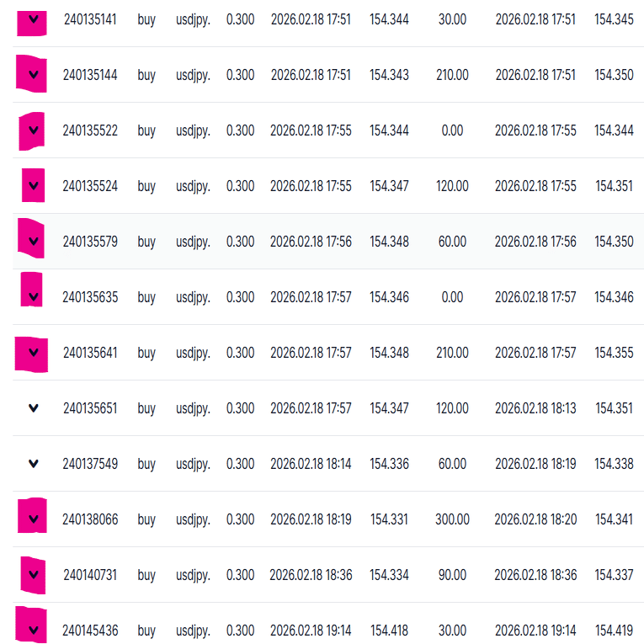Click the chevron for ticket 240137549

point(33,464)
